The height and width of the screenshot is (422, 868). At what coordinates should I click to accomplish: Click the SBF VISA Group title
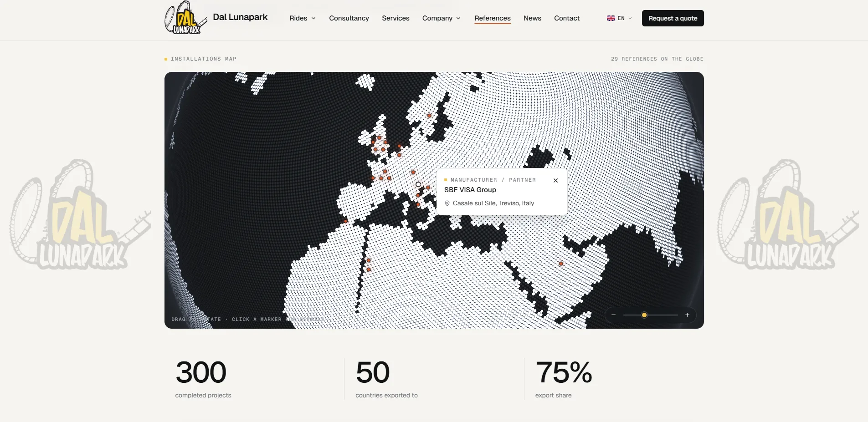[470, 190]
